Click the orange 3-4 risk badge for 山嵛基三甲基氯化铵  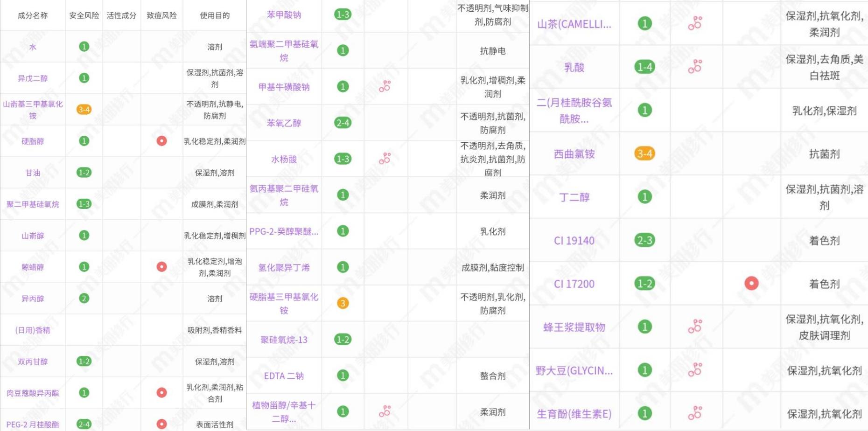point(84,110)
